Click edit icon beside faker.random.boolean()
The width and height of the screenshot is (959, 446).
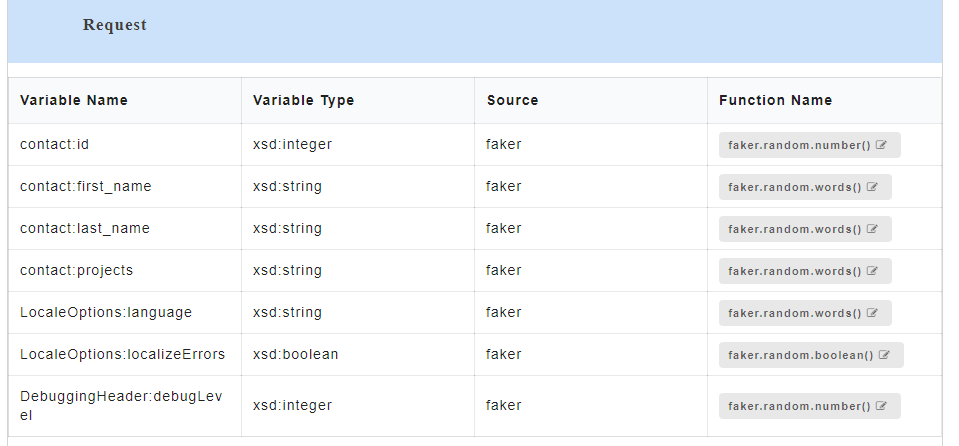[884, 355]
